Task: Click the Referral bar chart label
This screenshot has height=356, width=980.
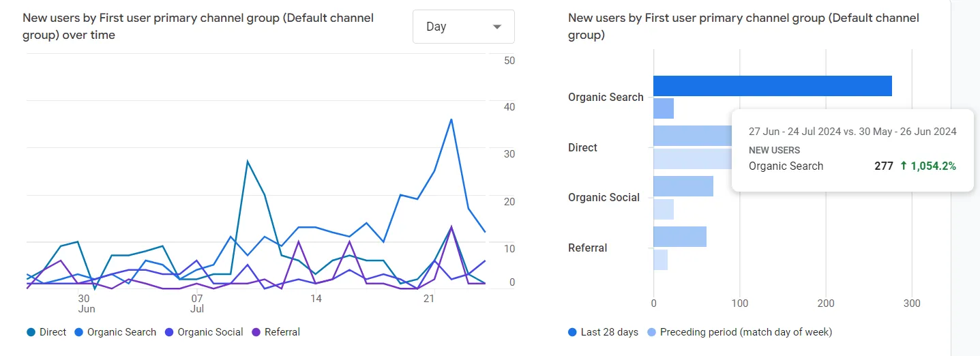Action: 588,248
